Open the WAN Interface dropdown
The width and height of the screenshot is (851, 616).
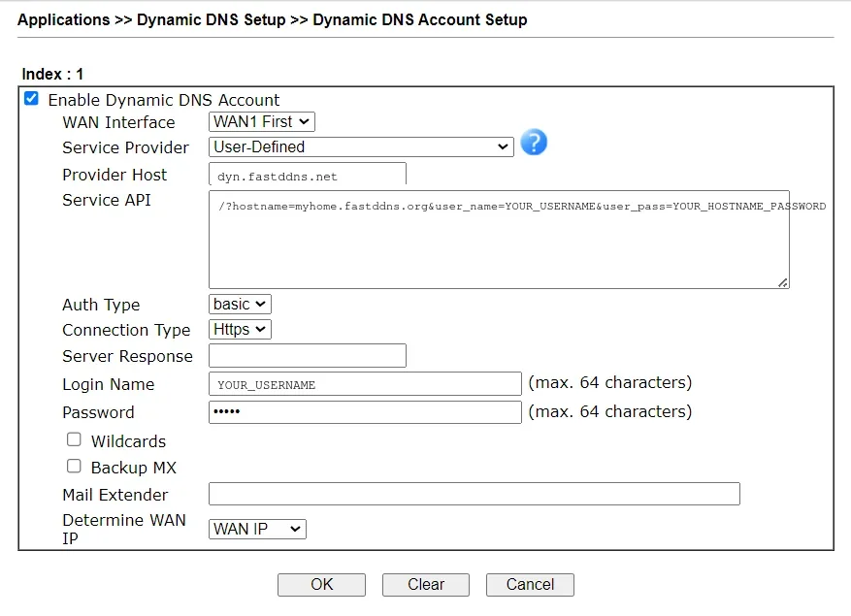(x=262, y=121)
